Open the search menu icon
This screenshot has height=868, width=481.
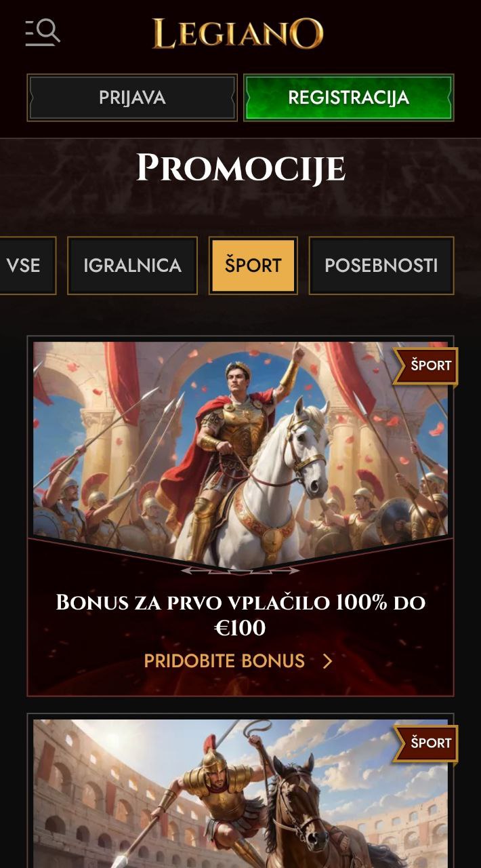click(x=43, y=33)
